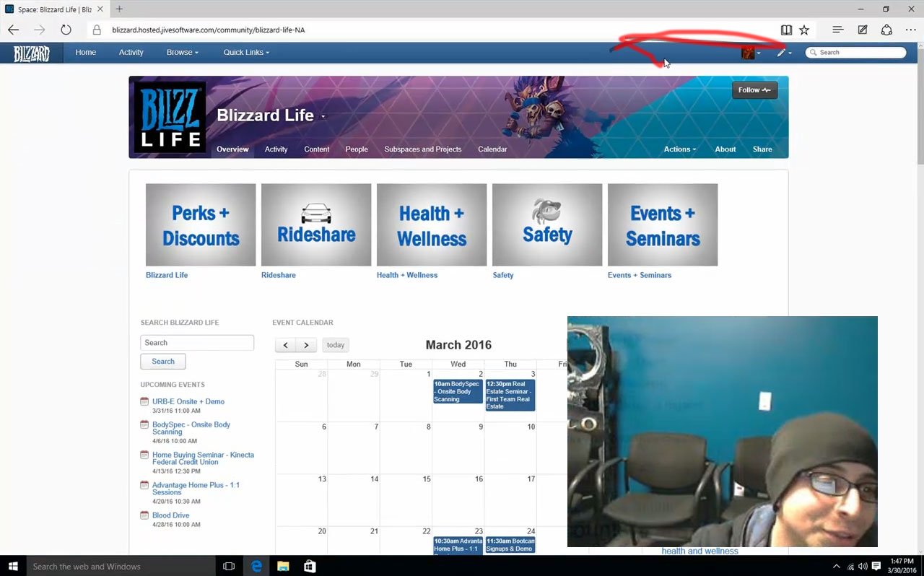Open the web note pen icon
Screen dimensions: 924x576
(x=863, y=30)
